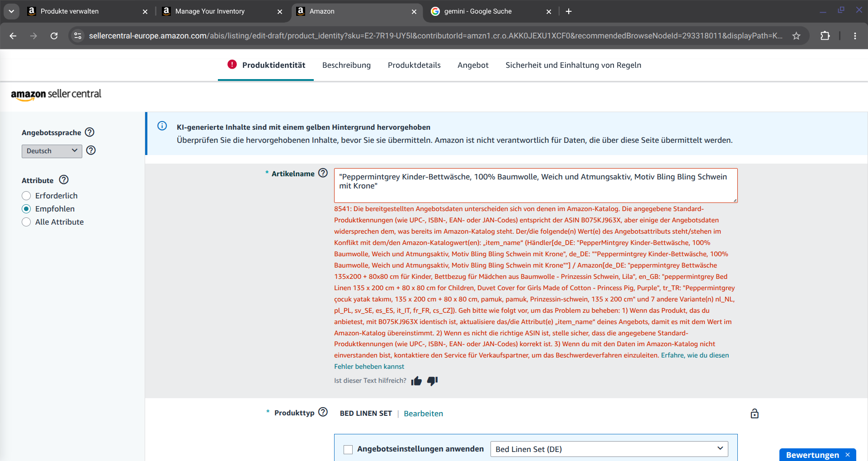Open the tab search chevron in browser
This screenshot has width=868, height=461.
(x=11, y=11)
